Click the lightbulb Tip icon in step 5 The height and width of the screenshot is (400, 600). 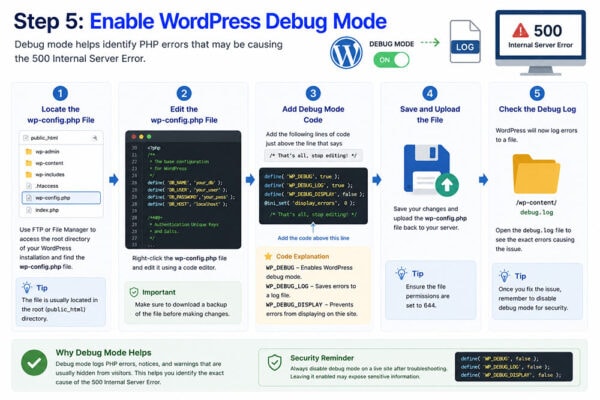click(x=504, y=276)
